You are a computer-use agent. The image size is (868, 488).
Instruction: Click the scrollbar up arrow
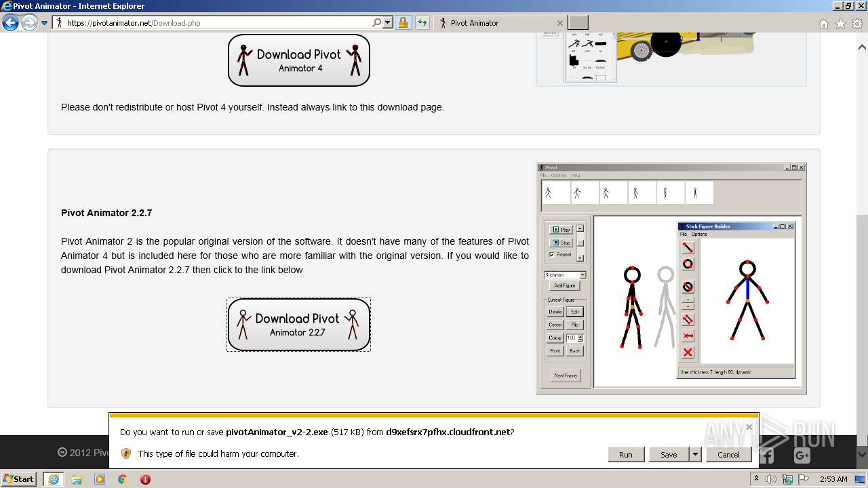coord(862,47)
